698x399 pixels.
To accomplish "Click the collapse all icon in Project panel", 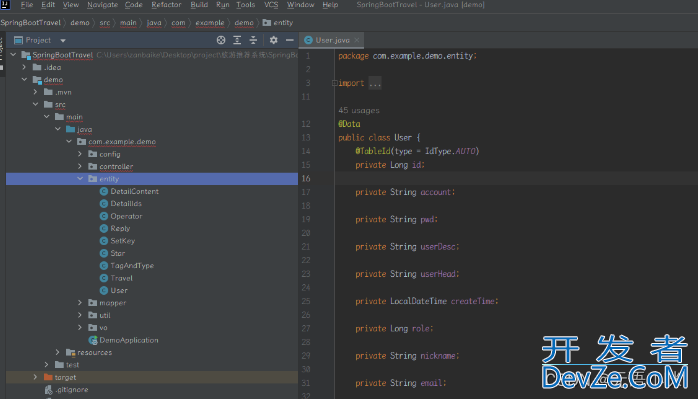I will (x=253, y=40).
